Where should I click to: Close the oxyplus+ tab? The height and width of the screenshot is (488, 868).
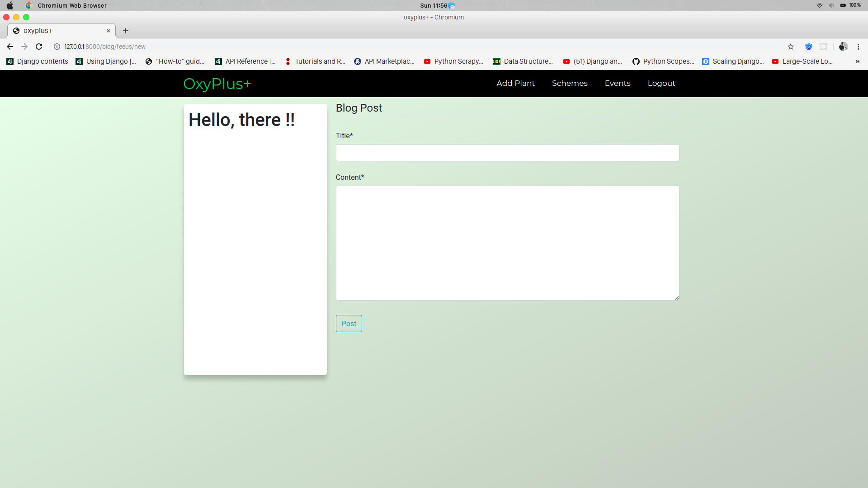(108, 31)
